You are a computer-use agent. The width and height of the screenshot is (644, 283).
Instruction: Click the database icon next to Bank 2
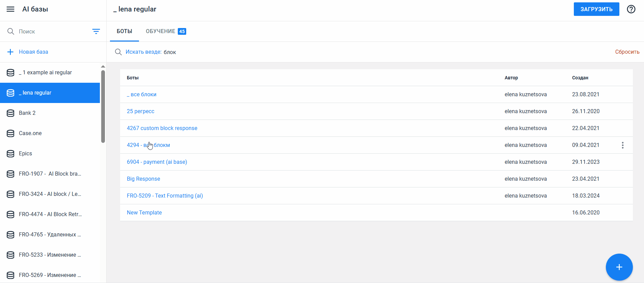coord(10,113)
